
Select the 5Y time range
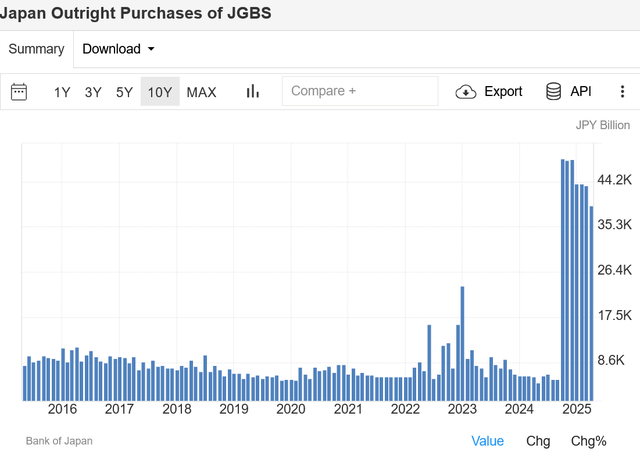124,92
